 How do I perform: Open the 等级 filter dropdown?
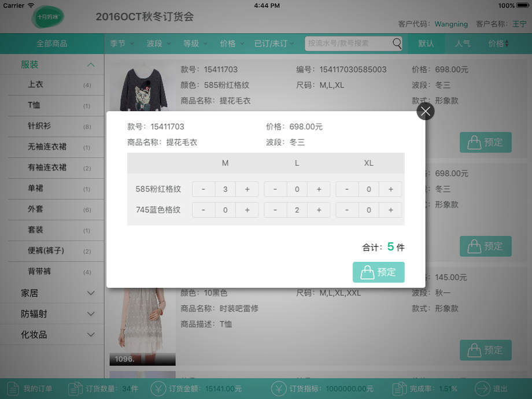tap(195, 43)
